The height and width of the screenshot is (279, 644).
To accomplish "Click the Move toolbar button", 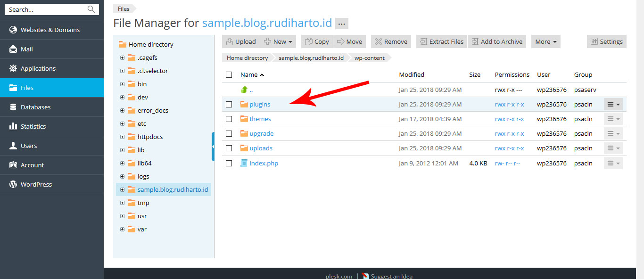I will click(x=349, y=41).
